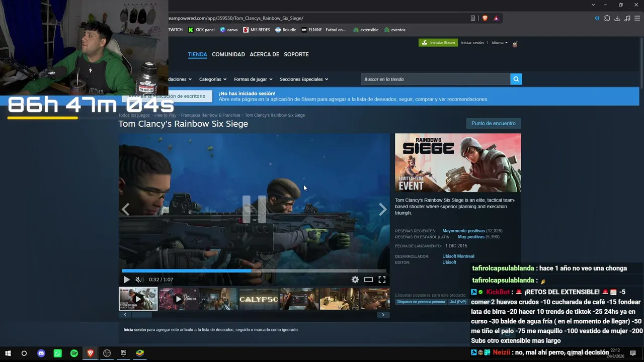
Task: Click the Rainbow Six Siege header image
Action: click(x=458, y=162)
